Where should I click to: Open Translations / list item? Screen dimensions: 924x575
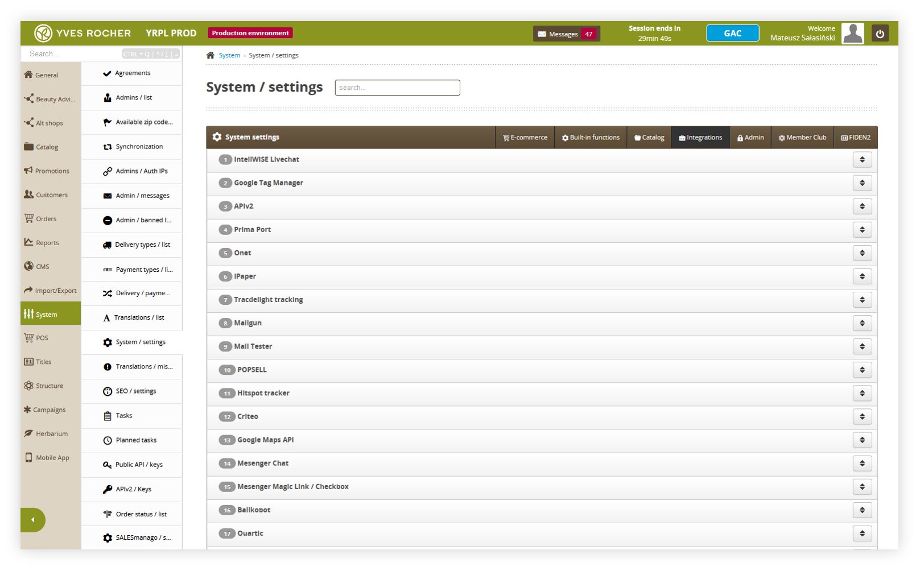[132, 318]
